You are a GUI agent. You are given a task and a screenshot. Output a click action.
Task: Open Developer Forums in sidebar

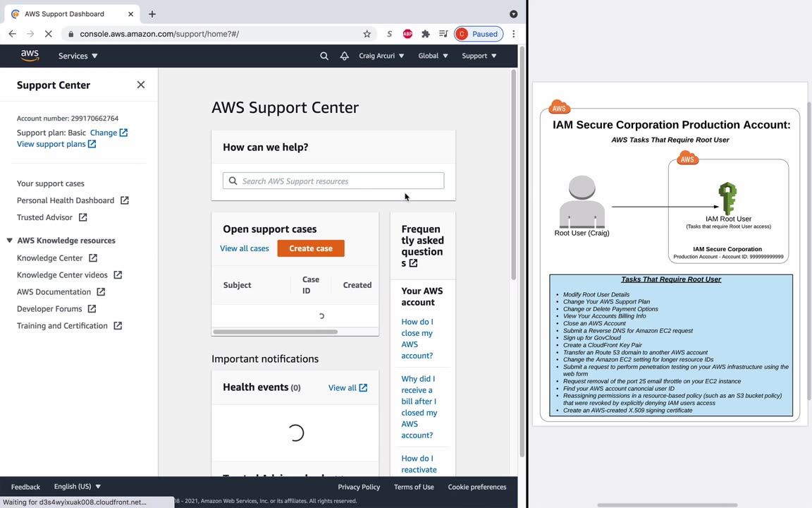click(x=49, y=309)
